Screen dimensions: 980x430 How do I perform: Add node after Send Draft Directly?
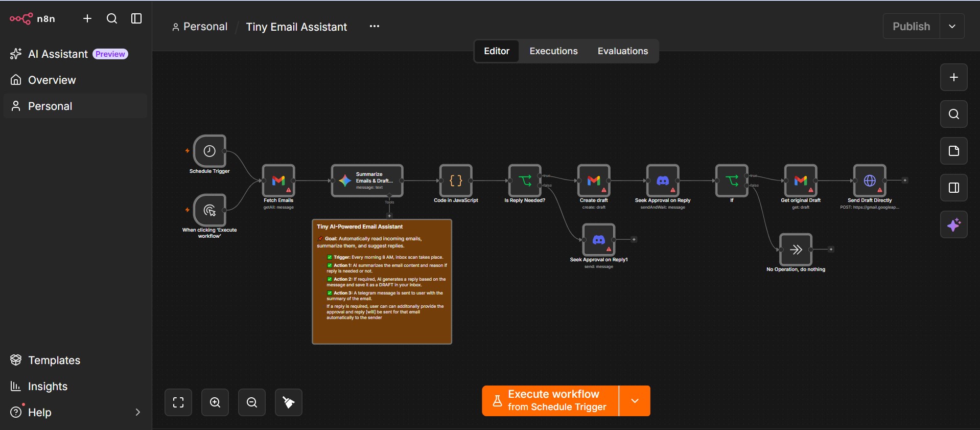pos(905,180)
